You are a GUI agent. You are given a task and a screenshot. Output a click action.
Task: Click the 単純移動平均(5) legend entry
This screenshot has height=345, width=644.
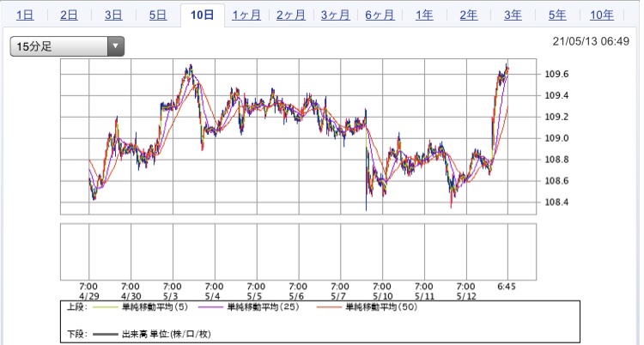coord(155,306)
